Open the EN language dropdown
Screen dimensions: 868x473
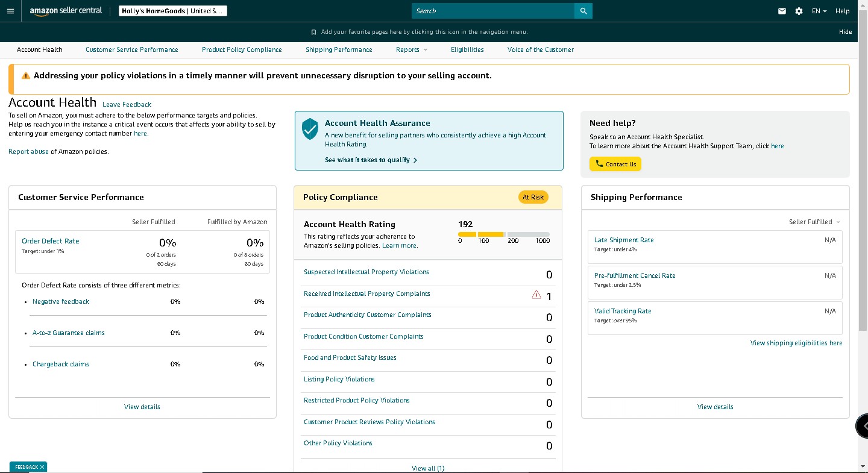pos(819,11)
